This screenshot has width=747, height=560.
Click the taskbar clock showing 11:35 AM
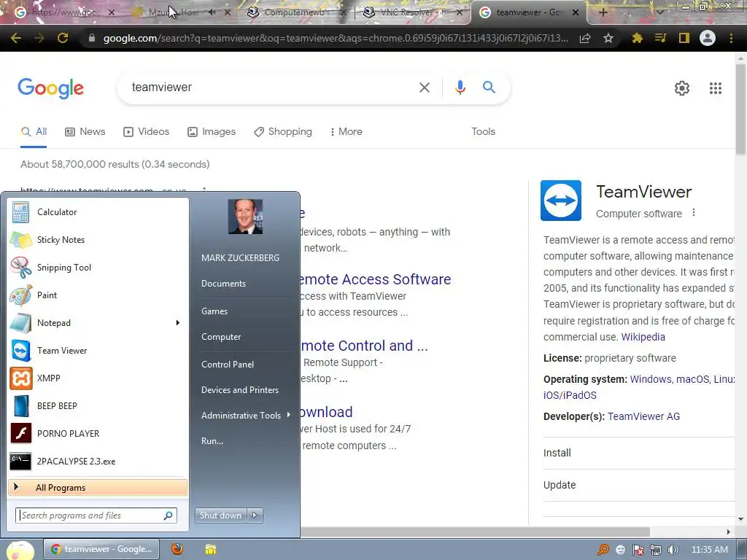point(709,550)
